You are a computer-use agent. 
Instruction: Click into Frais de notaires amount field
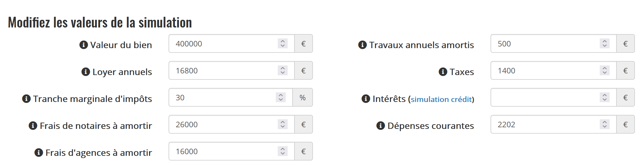tap(223, 125)
